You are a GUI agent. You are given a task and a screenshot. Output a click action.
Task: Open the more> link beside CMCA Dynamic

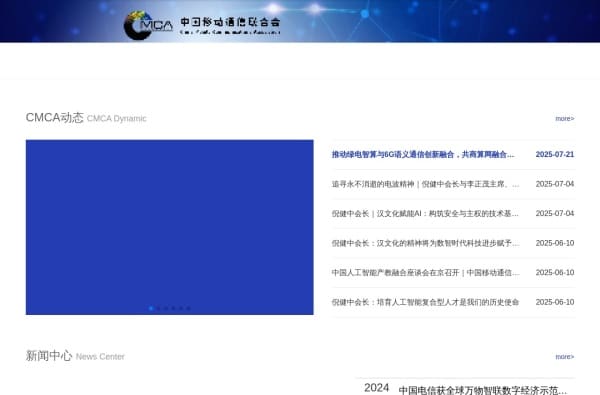565,119
